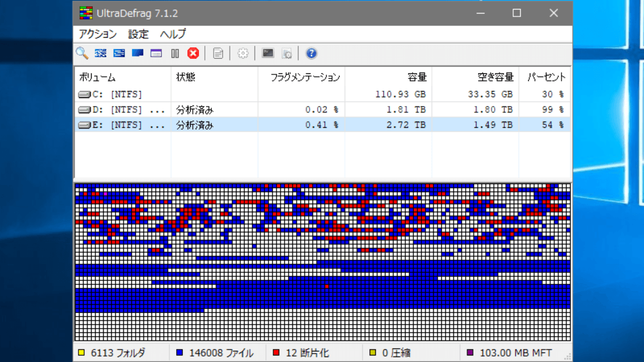Click the 0 圧縮 status entry

coord(396,353)
